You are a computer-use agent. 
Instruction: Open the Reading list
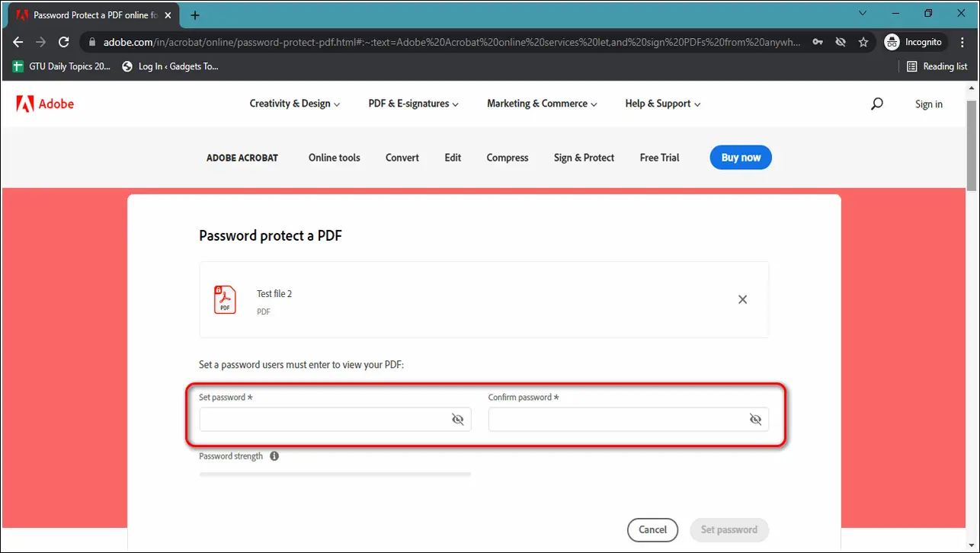tap(937, 66)
